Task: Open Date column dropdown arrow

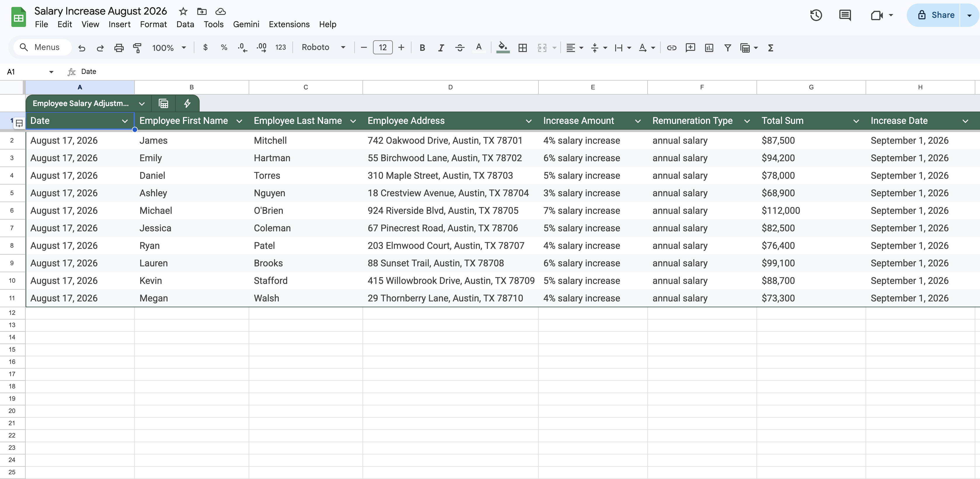Action: point(125,121)
